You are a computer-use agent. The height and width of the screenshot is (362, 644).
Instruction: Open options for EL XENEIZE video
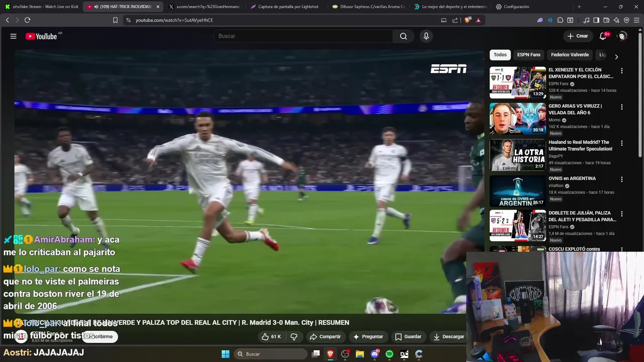[622, 71]
